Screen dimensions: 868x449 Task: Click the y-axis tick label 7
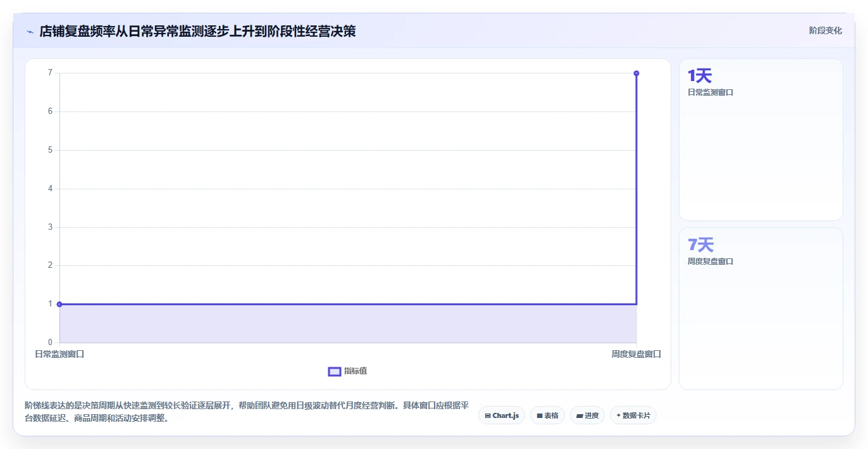[50, 73]
